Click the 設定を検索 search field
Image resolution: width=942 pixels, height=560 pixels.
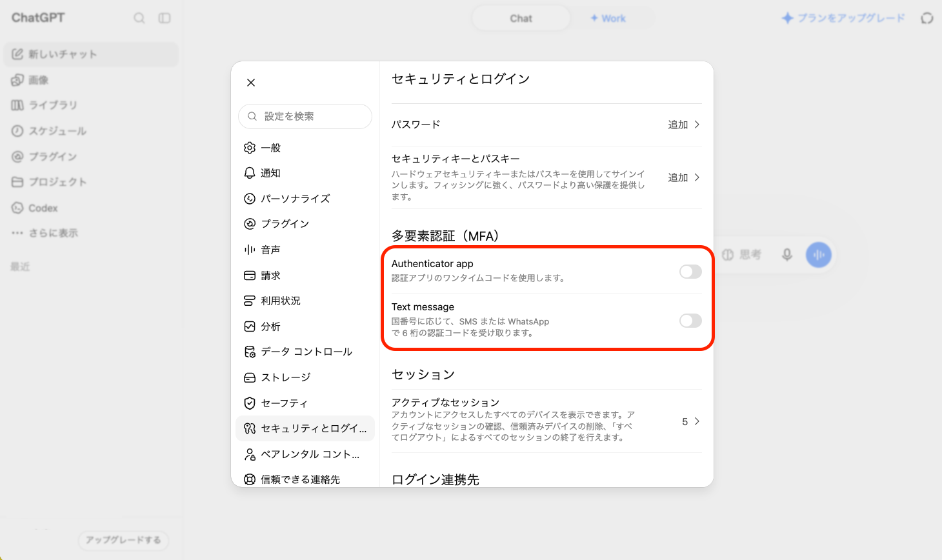pos(305,116)
